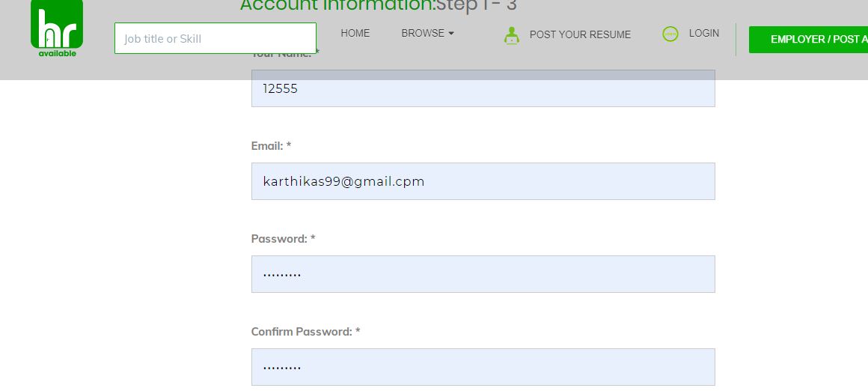Click into the karthikas99 email field
Viewport: 868px width, 391px height.
click(483, 181)
